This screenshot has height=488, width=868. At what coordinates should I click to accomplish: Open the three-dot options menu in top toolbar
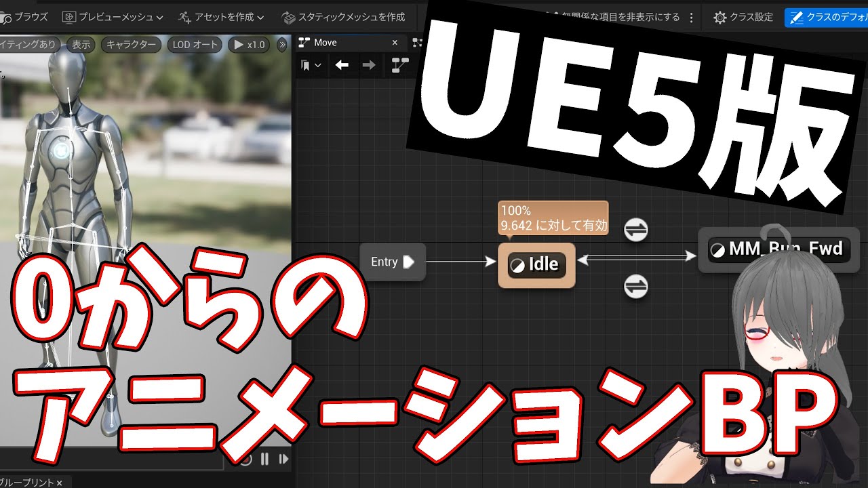pyautogui.click(x=691, y=18)
